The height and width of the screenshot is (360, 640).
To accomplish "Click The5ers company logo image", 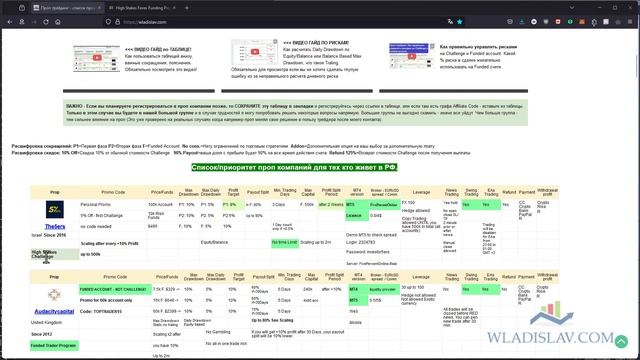I will coord(55,209).
